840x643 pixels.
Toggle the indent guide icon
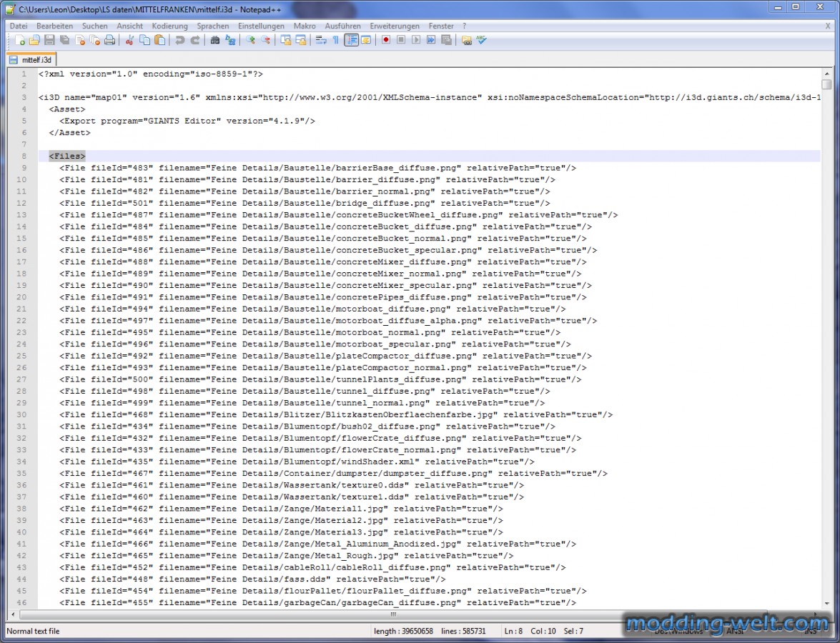(352, 40)
